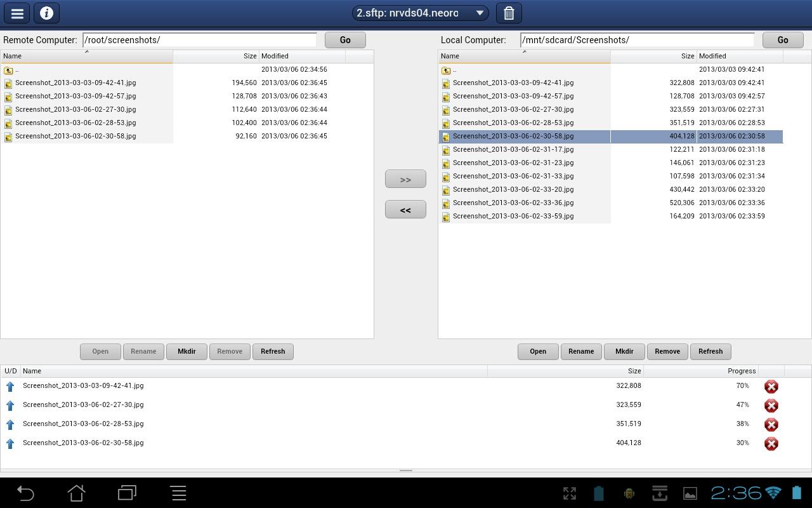Select remote file icon for Screenshot_2013-03-03-09-42-57.jpg
The image size is (812, 508).
coord(8,97)
